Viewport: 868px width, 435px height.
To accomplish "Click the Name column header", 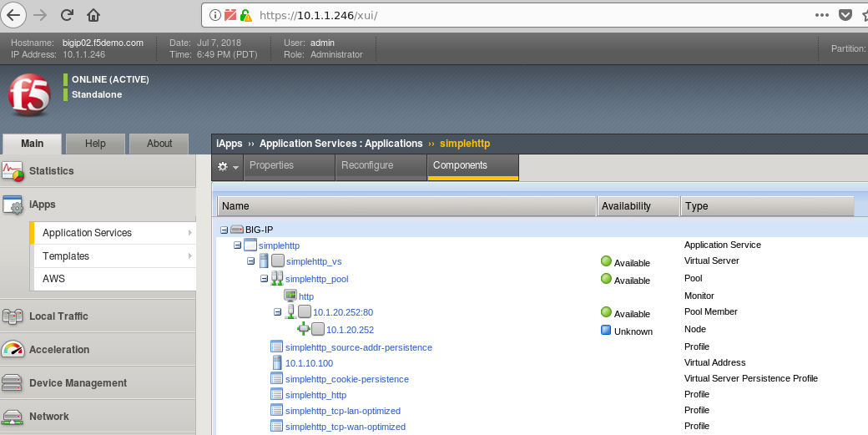I will point(407,206).
